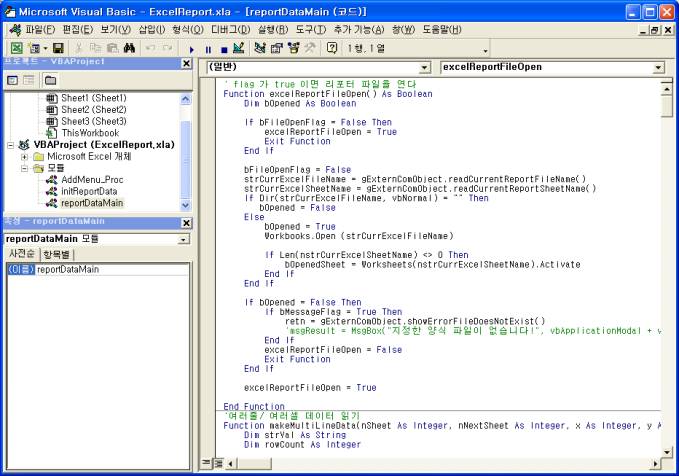
Task: Switch to Full Module View button
Action: tap(218, 463)
